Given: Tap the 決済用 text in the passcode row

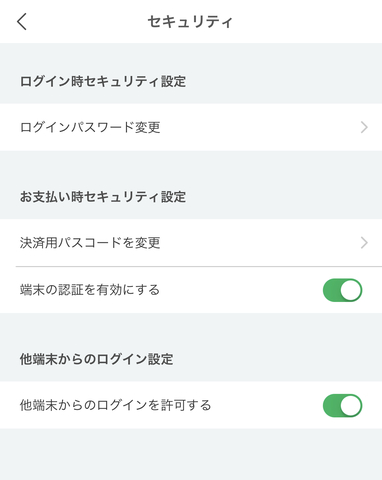Looking at the screenshot, I should coord(39,243).
